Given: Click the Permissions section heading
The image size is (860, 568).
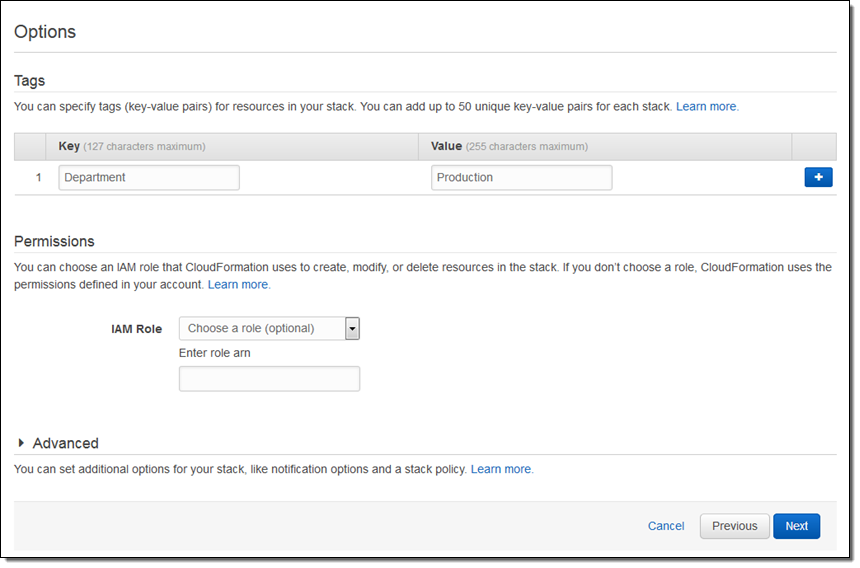Looking at the screenshot, I should coord(54,241).
